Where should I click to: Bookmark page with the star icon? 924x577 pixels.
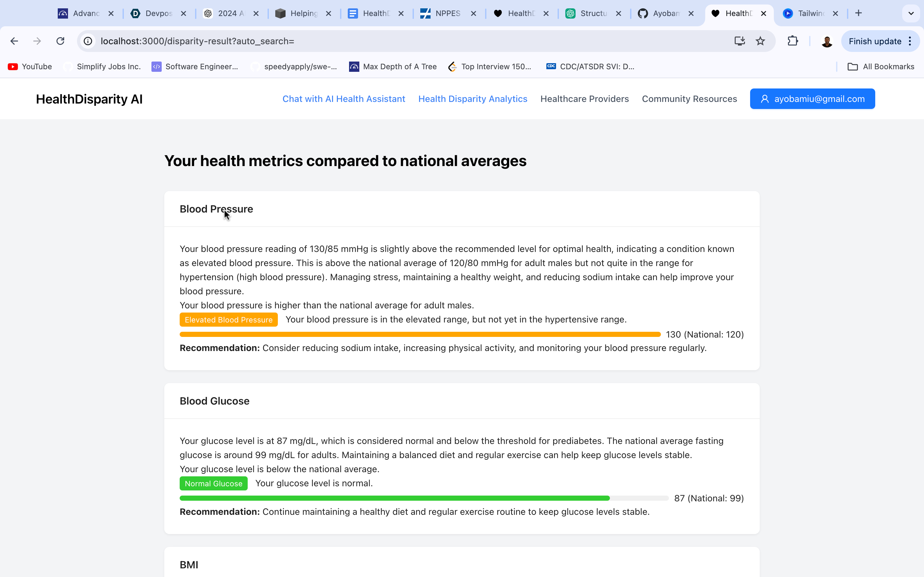click(760, 41)
